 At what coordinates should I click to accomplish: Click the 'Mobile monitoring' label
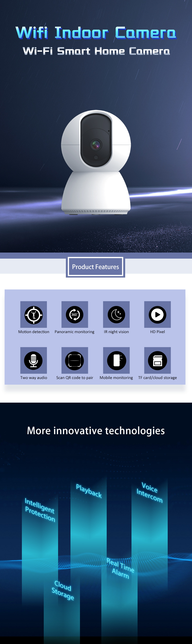(x=116, y=378)
